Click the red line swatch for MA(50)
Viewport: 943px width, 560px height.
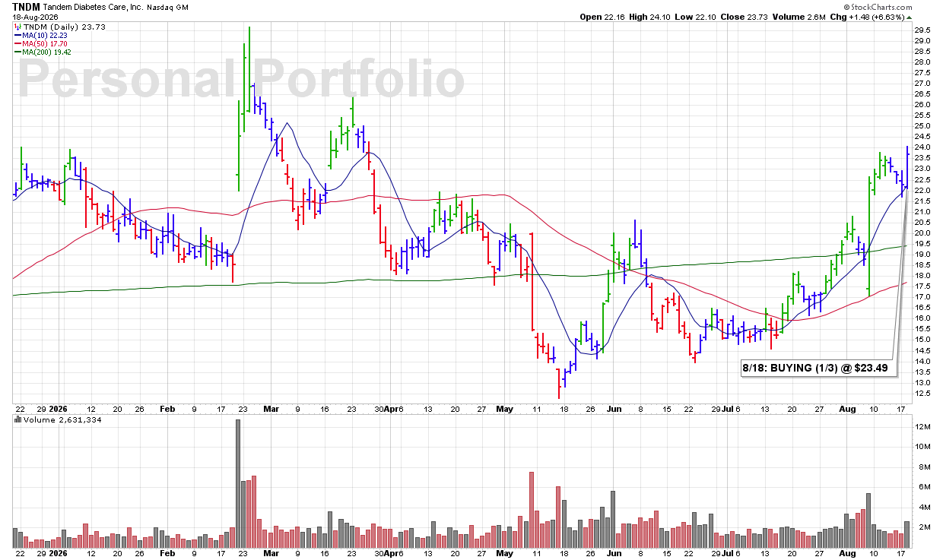(18, 43)
